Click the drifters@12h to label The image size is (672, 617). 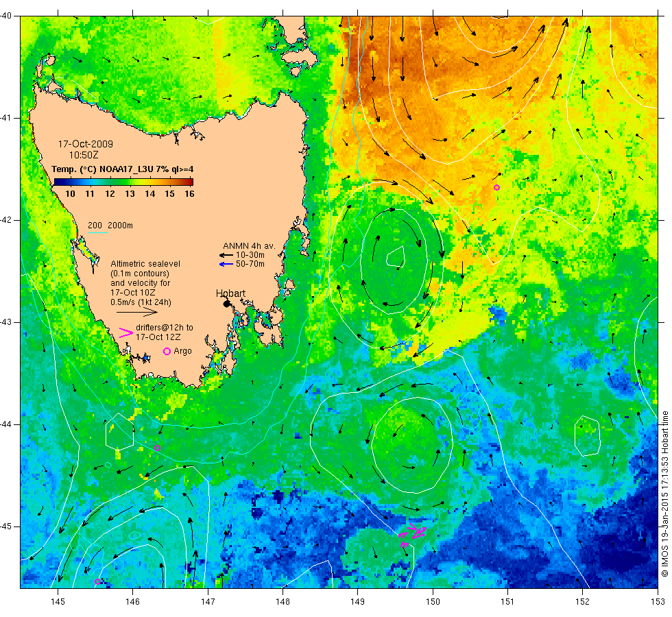click(x=165, y=328)
